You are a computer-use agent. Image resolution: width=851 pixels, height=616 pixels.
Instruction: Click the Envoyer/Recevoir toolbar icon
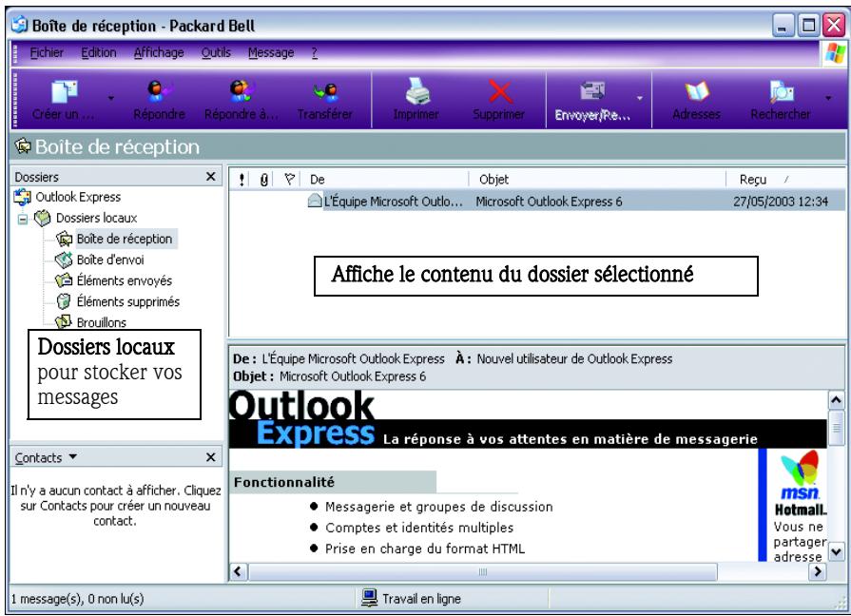[592, 90]
